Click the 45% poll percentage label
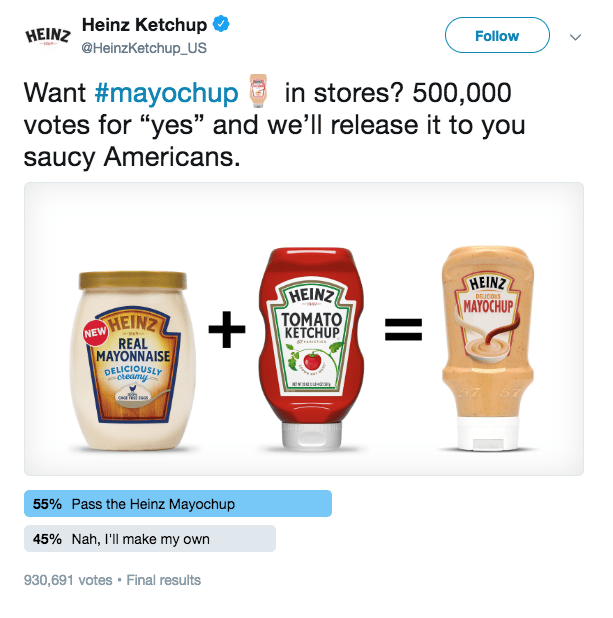This screenshot has height=618, width=613. point(47,539)
